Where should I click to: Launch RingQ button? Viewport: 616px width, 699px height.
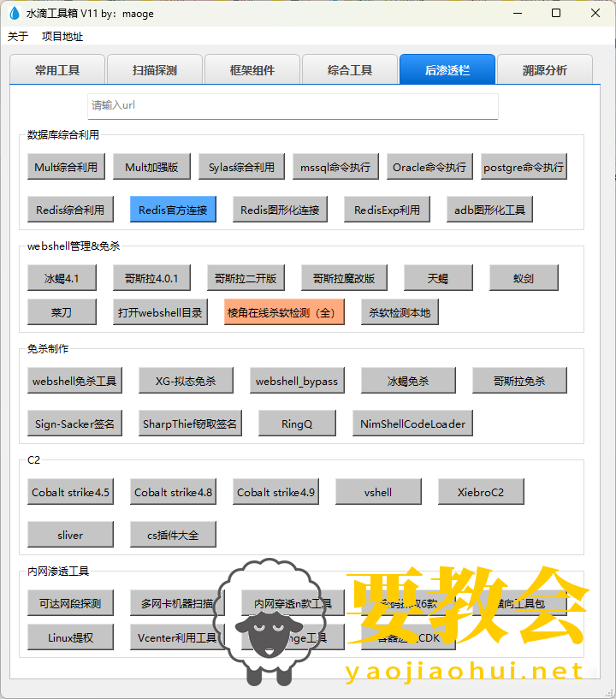[297, 424]
